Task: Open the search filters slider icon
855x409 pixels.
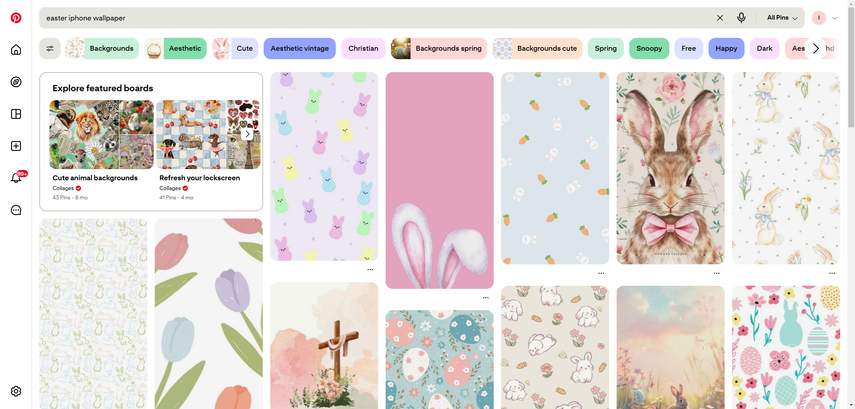Action: 50,49
